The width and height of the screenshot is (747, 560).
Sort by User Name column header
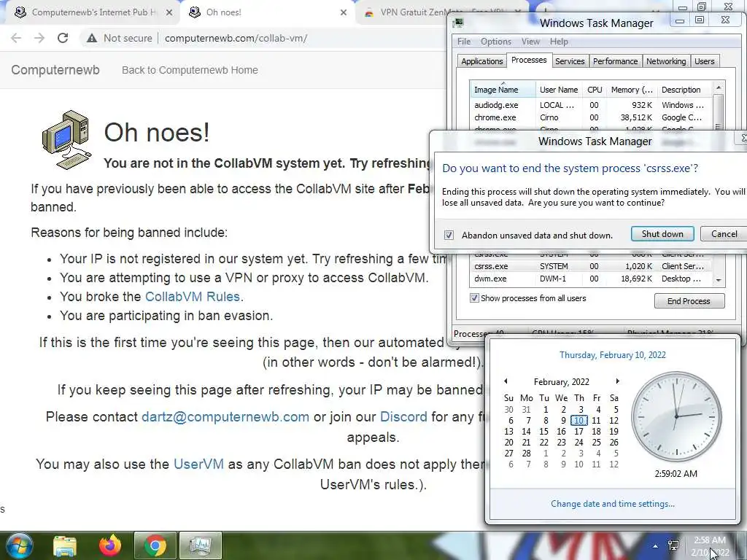click(559, 90)
